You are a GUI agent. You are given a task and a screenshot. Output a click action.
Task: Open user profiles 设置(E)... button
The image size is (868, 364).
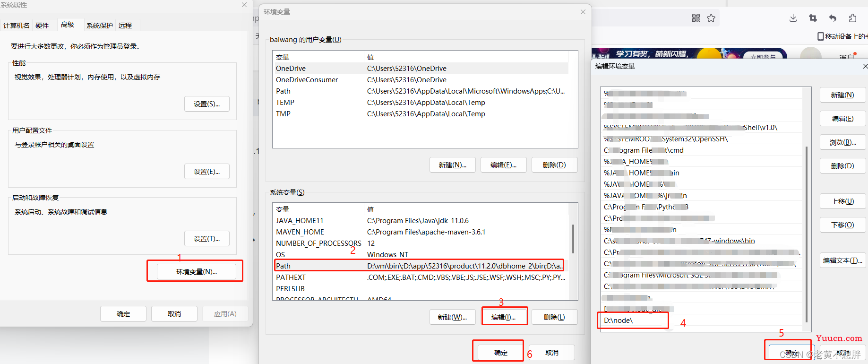207,172
